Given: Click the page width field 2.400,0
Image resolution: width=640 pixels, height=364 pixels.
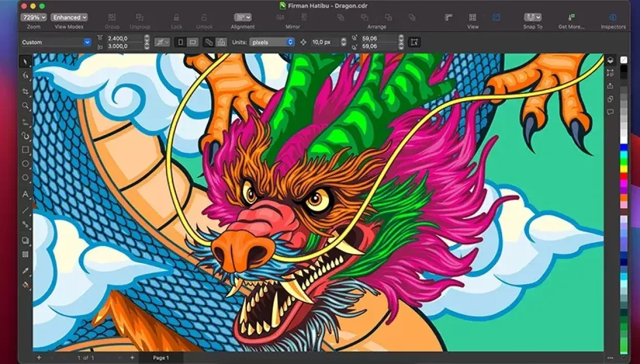Looking at the screenshot, I should coord(123,39).
